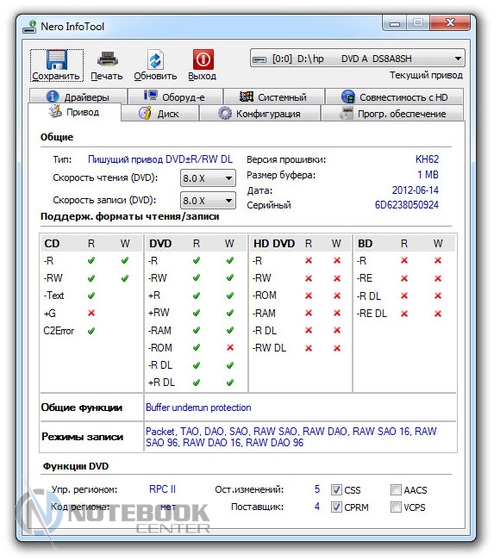This screenshot has height=560, width=500.
Task: Select the Диск tab disc icon
Action: coord(145,113)
